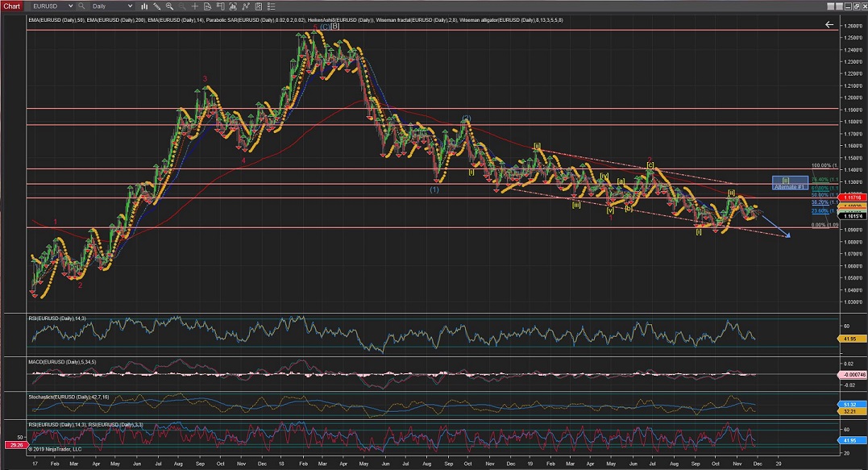Open the indicators icon in toolbar
This screenshot has width=868, height=470.
pos(235,6)
